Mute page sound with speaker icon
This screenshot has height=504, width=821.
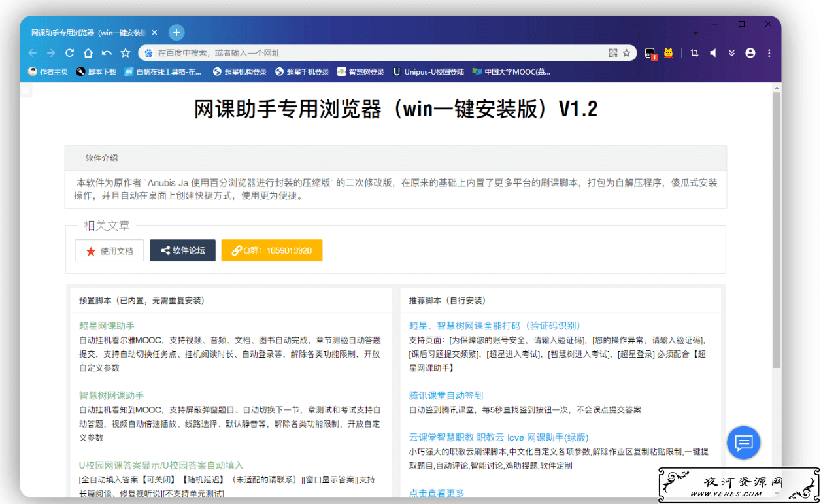(x=713, y=53)
